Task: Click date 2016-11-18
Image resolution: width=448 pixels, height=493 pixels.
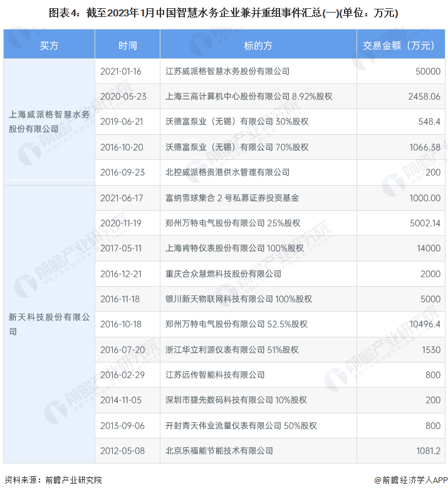Action: [120, 299]
